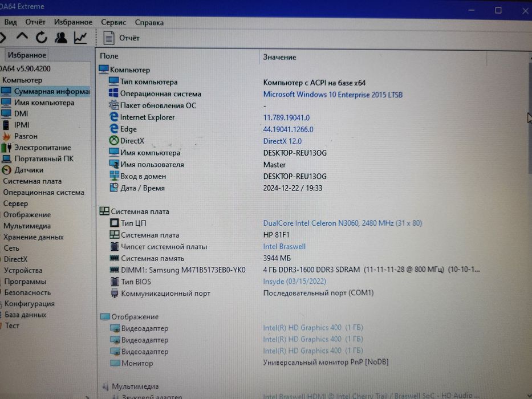Click the Отчёт report toolbar button
Screen dimensions: 532x399
[121, 38]
